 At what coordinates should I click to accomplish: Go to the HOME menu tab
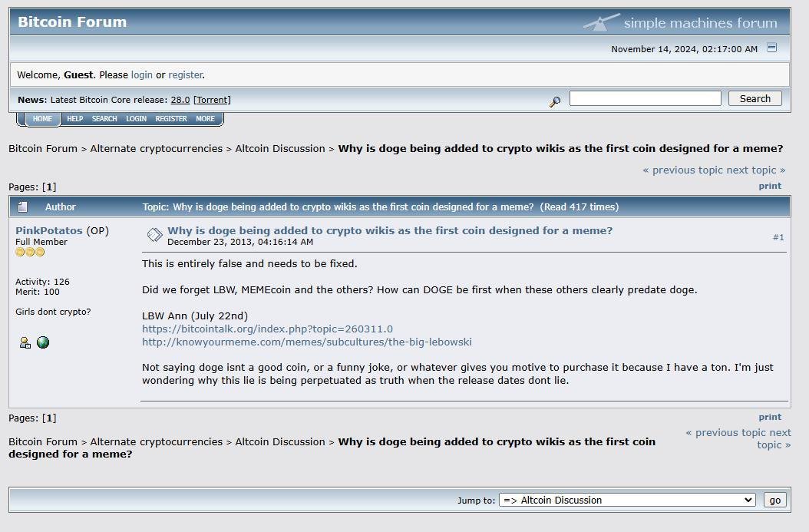[x=42, y=119]
